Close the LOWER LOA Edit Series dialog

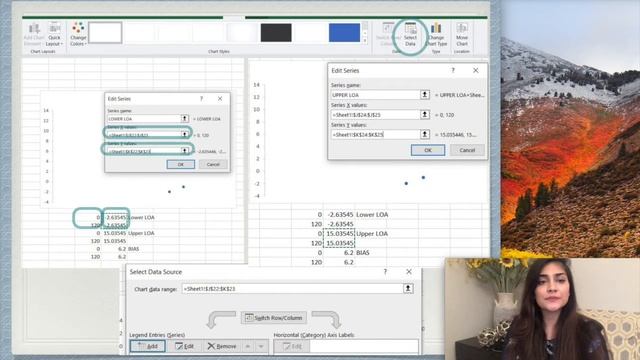click(220, 99)
